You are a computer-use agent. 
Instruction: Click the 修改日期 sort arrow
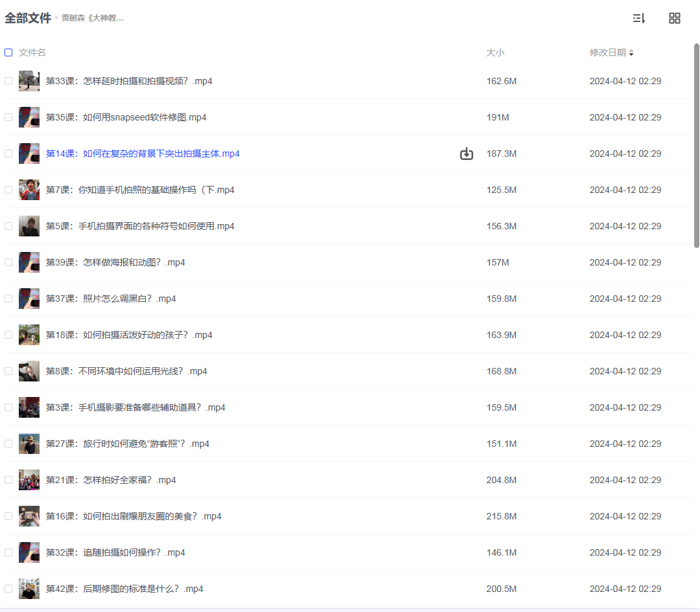pyautogui.click(x=631, y=52)
